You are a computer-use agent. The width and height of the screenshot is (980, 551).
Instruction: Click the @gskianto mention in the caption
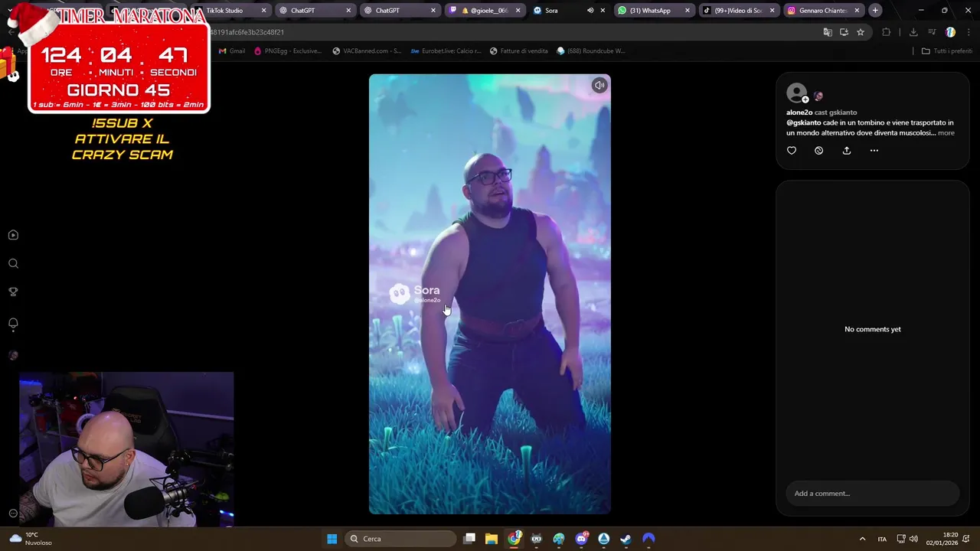click(804, 122)
